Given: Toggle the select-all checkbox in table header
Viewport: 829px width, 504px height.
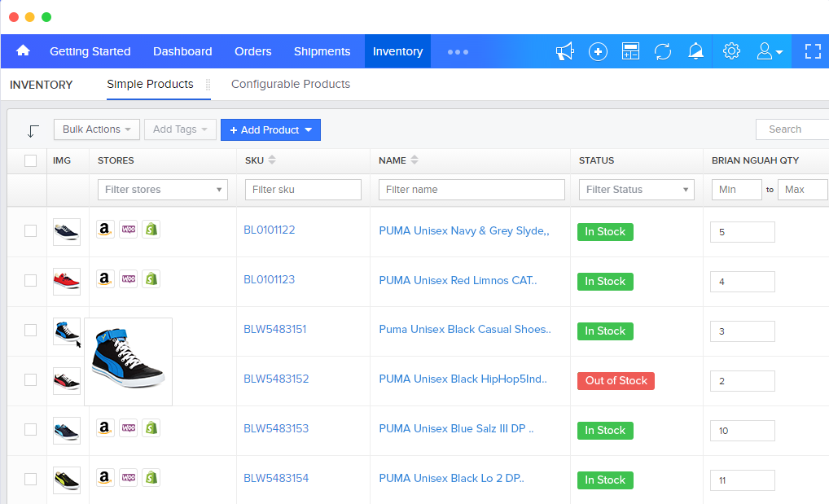Looking at the screenshot, I should [x=31, y=160].
